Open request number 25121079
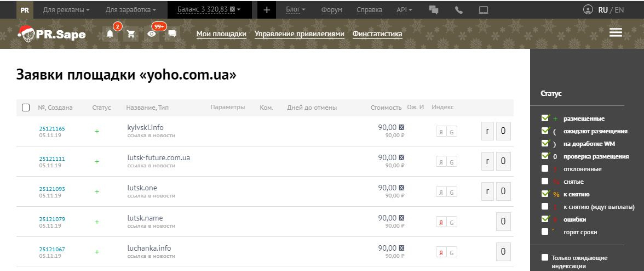Viewport: 644px width, 271px height. pos(52,219)
